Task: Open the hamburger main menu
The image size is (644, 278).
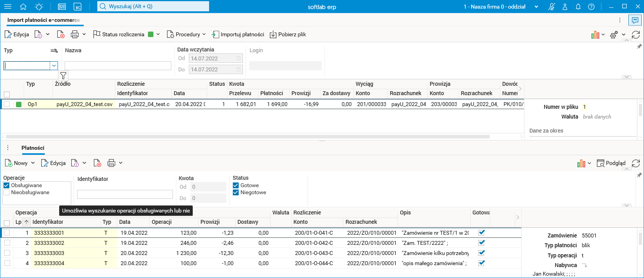Action: click(8, 7)
